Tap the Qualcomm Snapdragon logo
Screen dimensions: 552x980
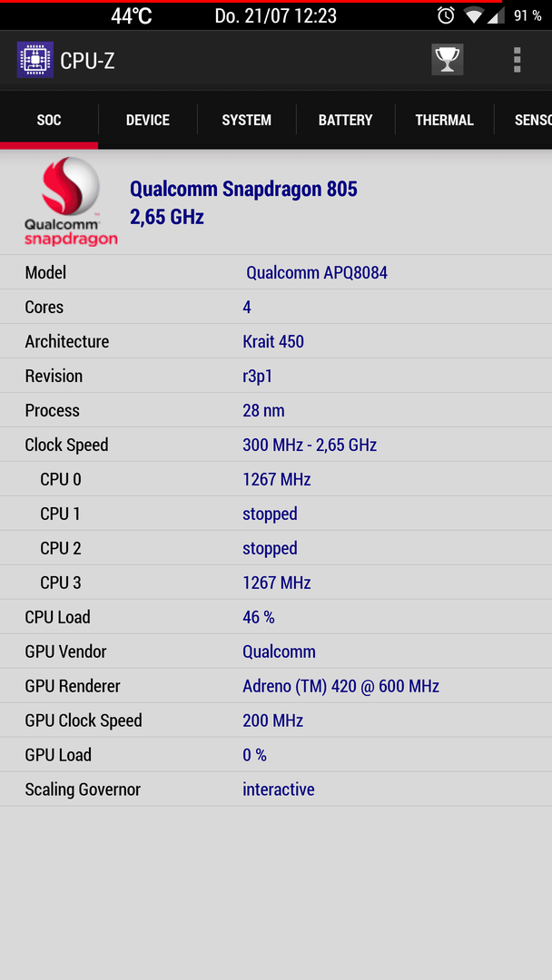coord(71,201)
